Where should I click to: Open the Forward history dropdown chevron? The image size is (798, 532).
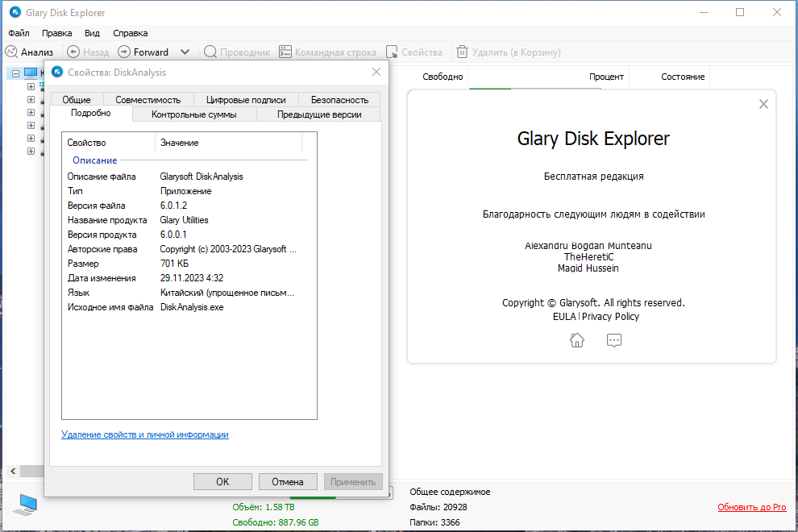(x=185, y=52)
